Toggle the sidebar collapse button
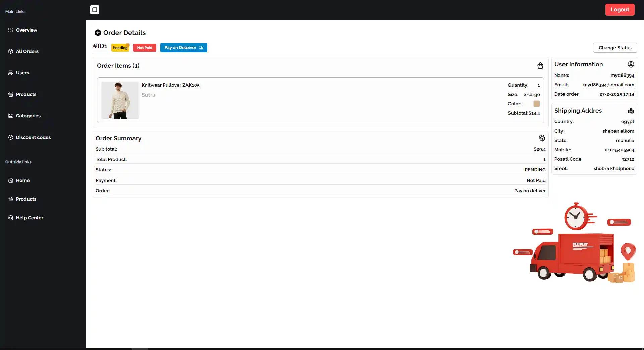The image size is (644, 350). (x=95, y=10)
